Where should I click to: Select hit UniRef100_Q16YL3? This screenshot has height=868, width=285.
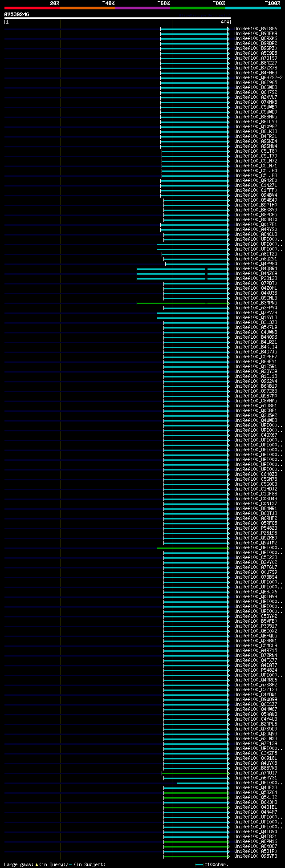(x=256, y=317)
